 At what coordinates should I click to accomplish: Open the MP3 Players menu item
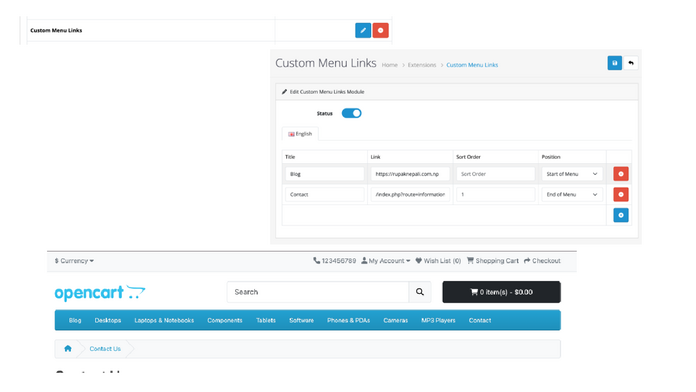click(438, 320)
